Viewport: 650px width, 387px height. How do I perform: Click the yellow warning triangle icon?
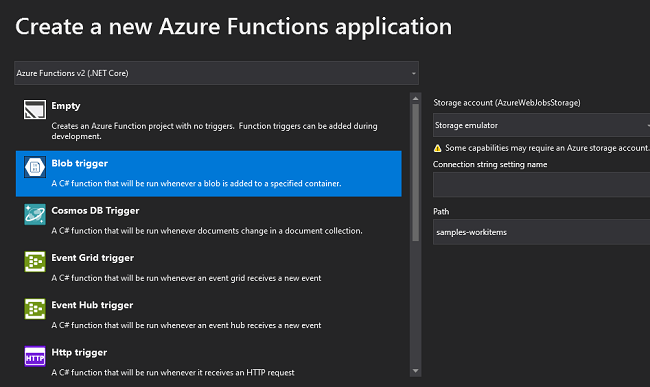(437, 148)
